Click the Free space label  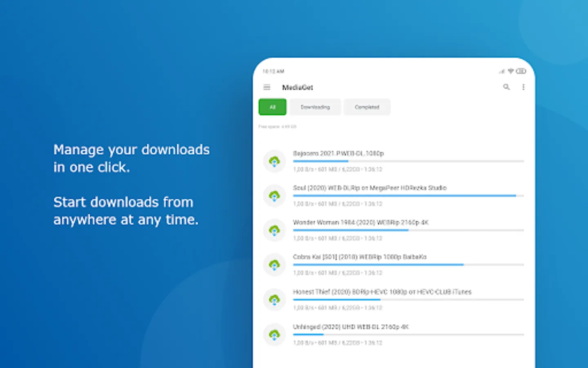coord(277,126)
